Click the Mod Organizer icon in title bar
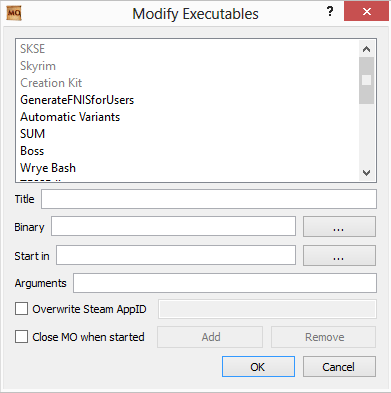Screen dimensions: 391x393 [x=14, y=13]
